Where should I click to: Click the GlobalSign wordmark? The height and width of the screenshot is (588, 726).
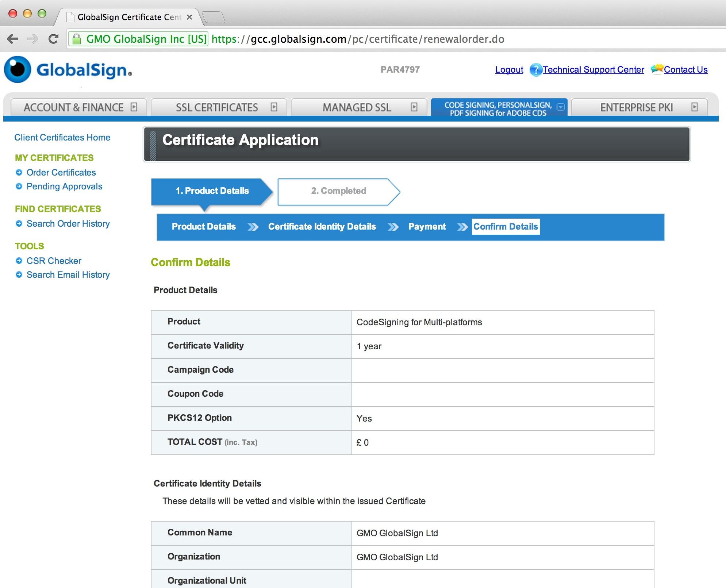(84, 70)
